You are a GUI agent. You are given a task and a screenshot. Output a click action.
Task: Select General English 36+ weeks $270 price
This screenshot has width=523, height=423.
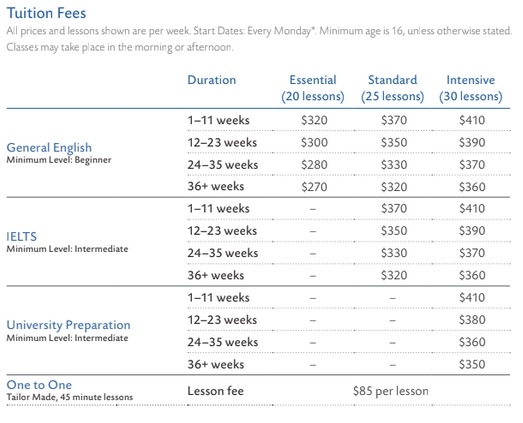314,187
